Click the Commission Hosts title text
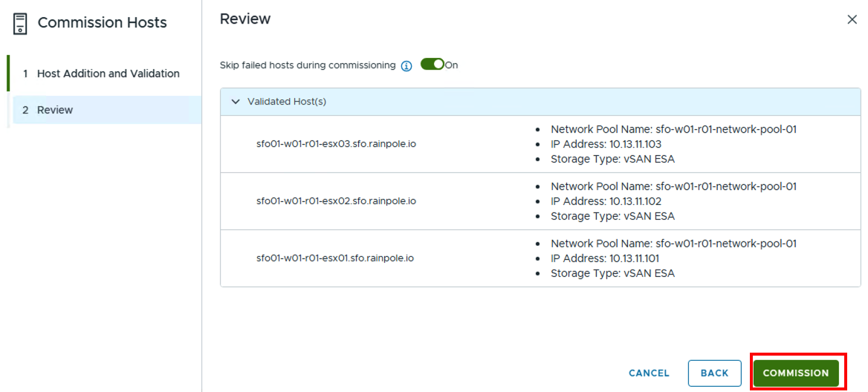This screenshot has width=868, height=392. [102, 23]
